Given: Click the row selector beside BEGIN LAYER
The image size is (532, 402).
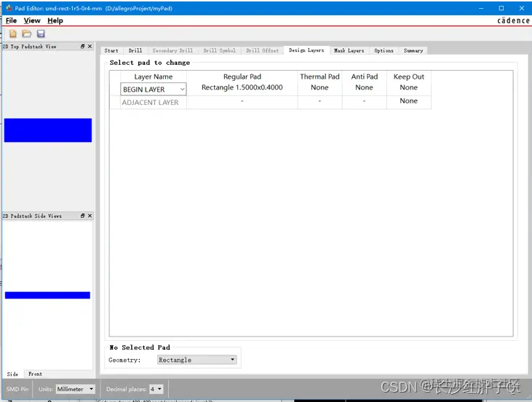Looking at the screenshot, I should pyautogui.click(x=115, y=90).
